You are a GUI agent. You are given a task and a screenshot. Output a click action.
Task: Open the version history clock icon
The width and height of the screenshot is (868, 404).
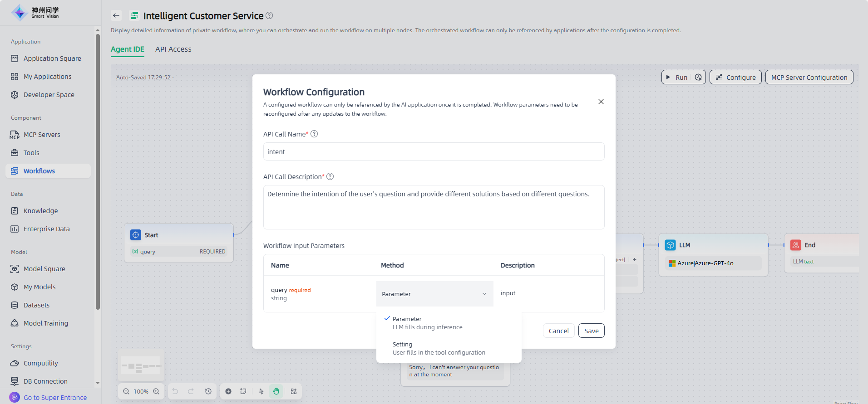coord(208,391)
